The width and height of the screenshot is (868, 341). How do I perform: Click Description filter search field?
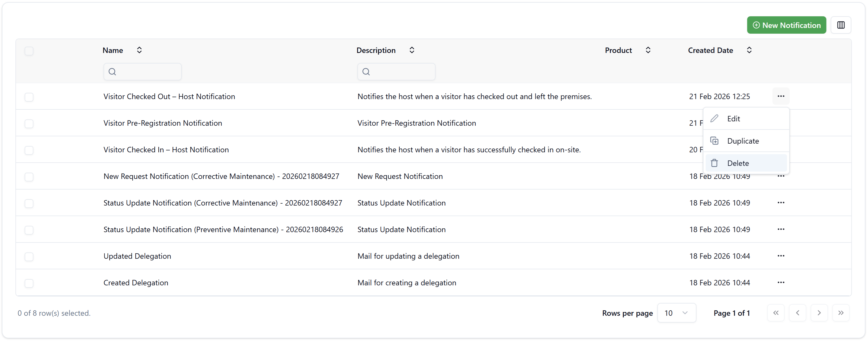pyautogui.click(x=396, y=71)
